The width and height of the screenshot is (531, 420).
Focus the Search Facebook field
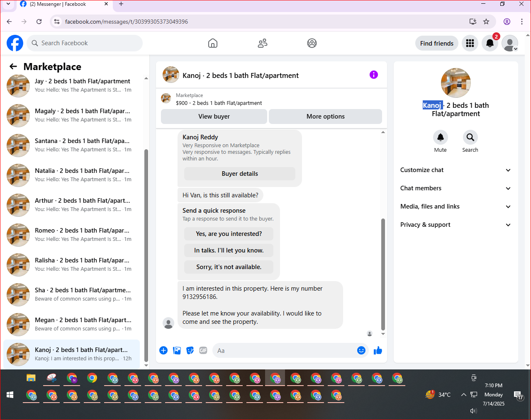85,43
